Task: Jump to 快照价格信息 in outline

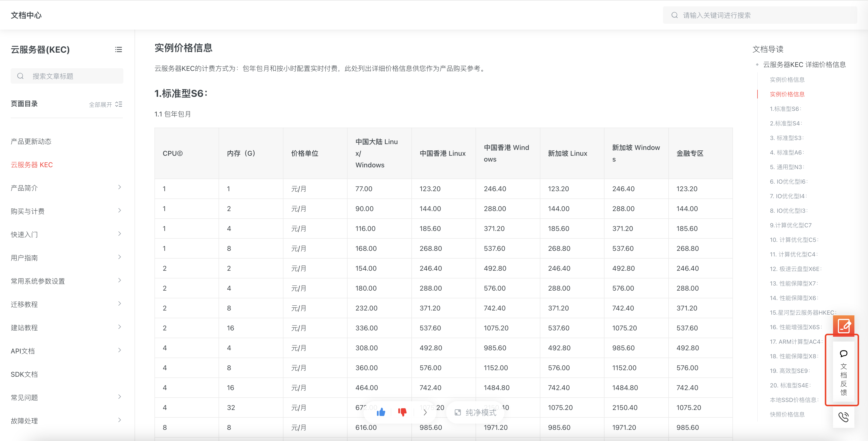Action: point(787,414)
